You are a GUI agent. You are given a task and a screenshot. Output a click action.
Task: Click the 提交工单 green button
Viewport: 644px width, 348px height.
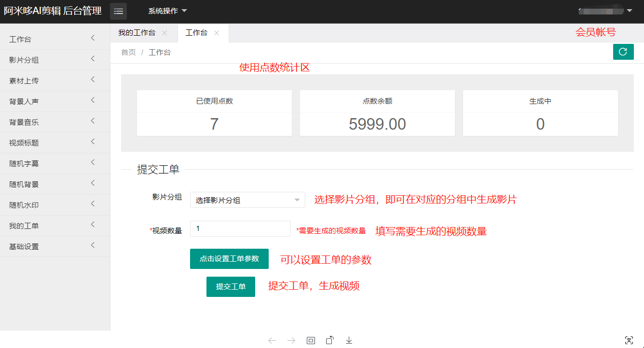tap(231, 287)
